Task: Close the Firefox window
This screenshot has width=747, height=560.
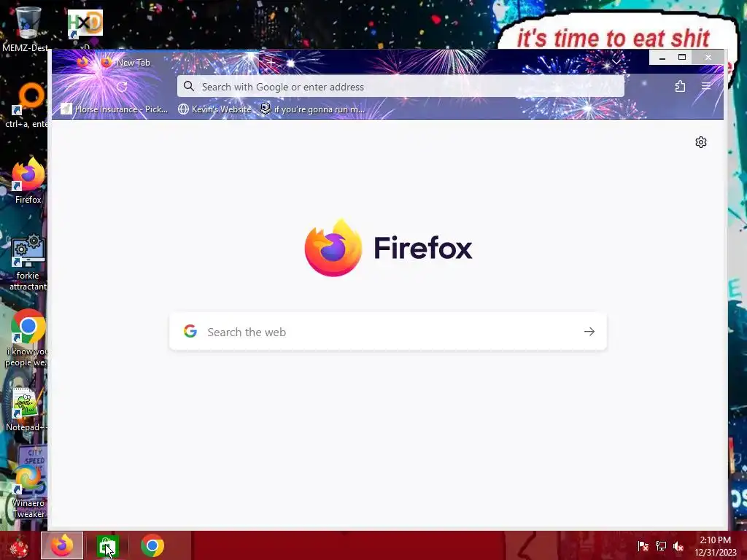Action: [x=708, y=57]
